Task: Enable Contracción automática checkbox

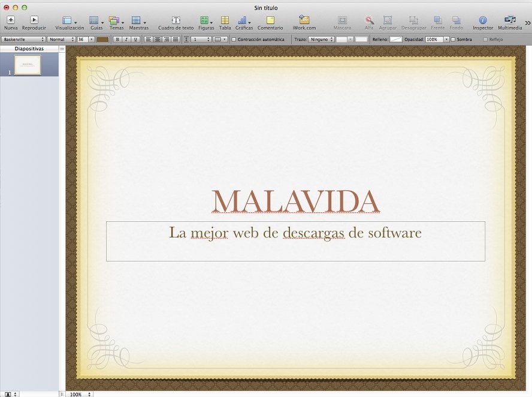Action: pos(234,40)
